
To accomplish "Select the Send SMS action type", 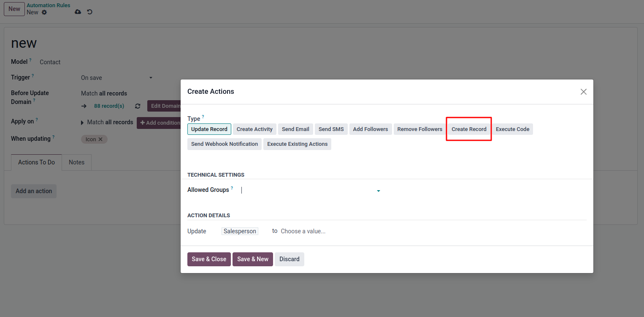I will point(331,129).
